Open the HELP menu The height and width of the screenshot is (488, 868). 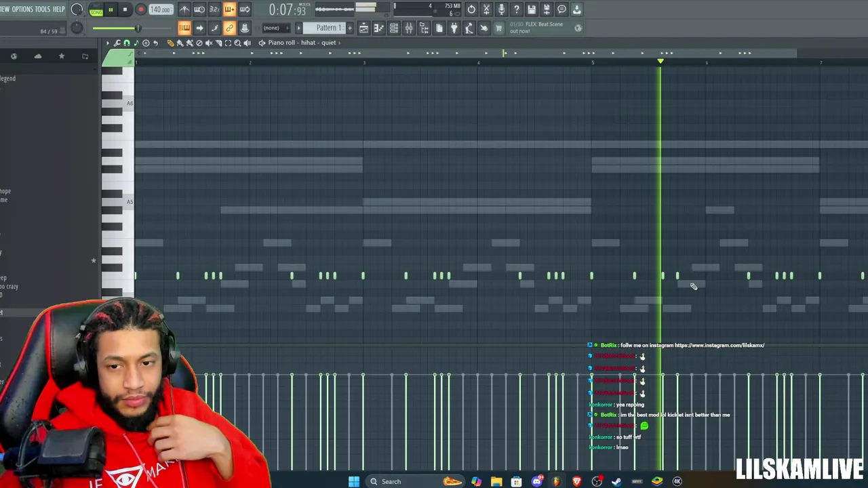click(59, 9)
